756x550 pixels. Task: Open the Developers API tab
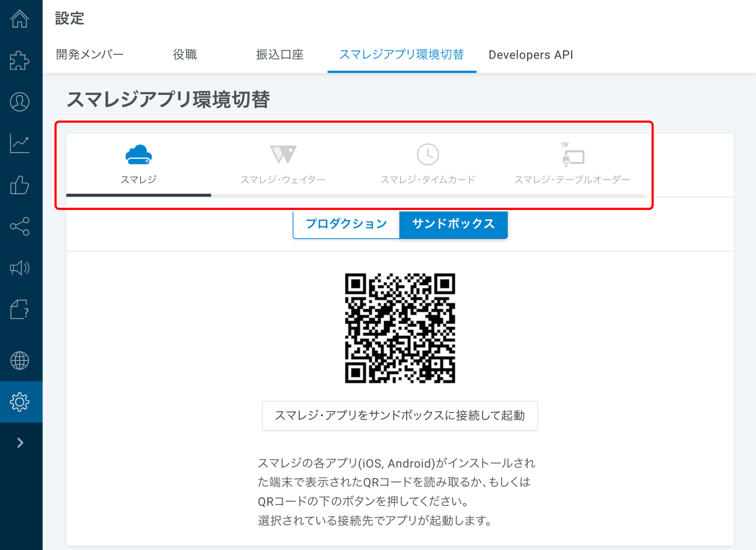coord(531,55)
